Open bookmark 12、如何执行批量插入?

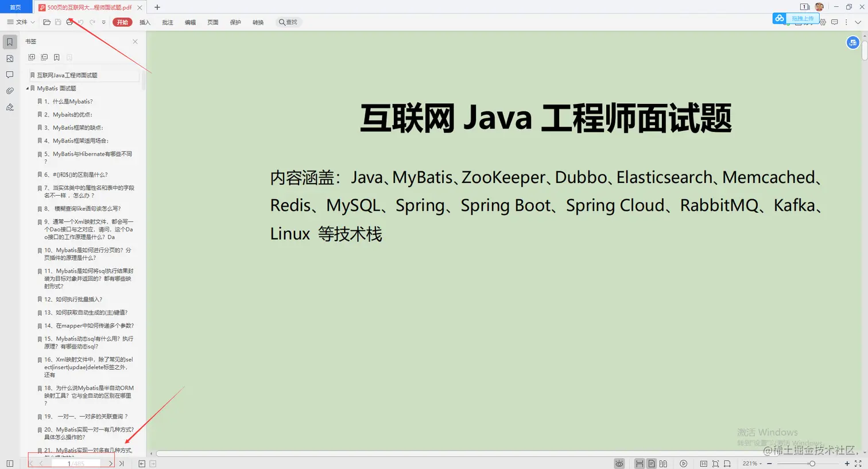click(x=73, y=299)
